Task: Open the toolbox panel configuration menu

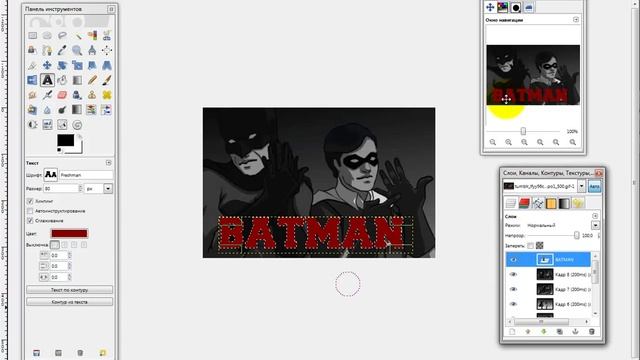Action: click(111, 9)
